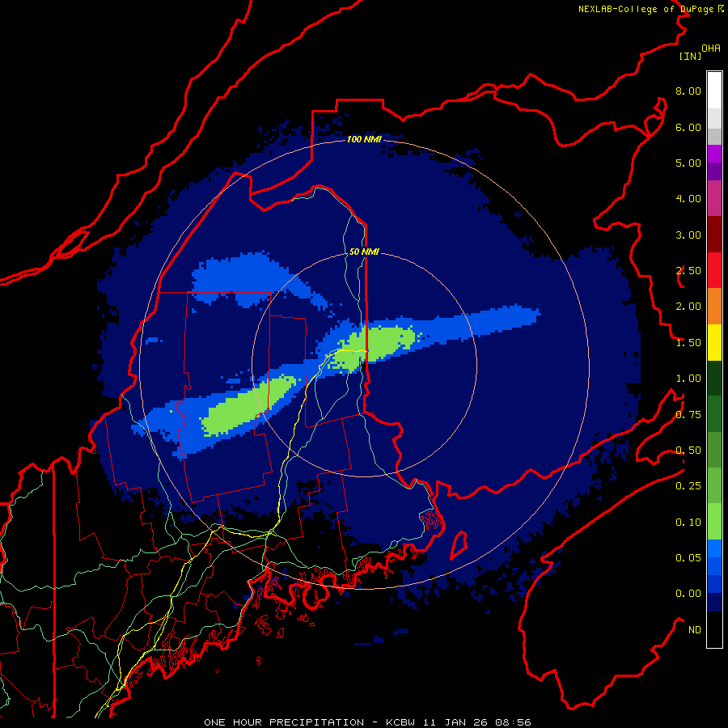Pick the light green swatch at 0.10
This screenshot has width=728, height=728.
pos(714,522)
